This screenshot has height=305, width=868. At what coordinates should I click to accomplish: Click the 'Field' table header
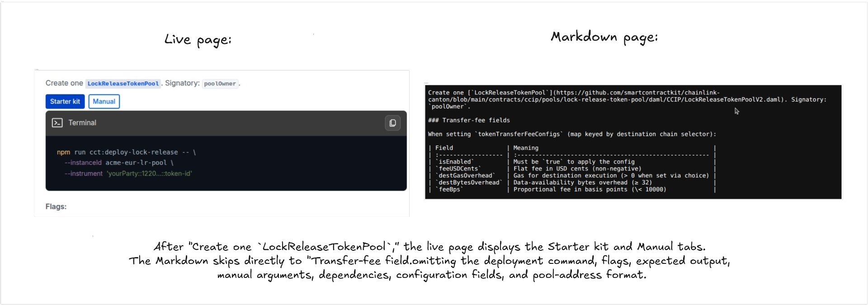(444, 148)
